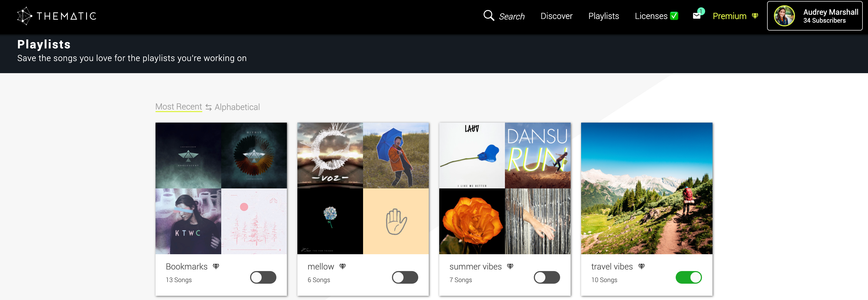The height and width of the screenshot is (300, 868).
Task: Disable the travel vibes toggle
Action: click(689, 277)
